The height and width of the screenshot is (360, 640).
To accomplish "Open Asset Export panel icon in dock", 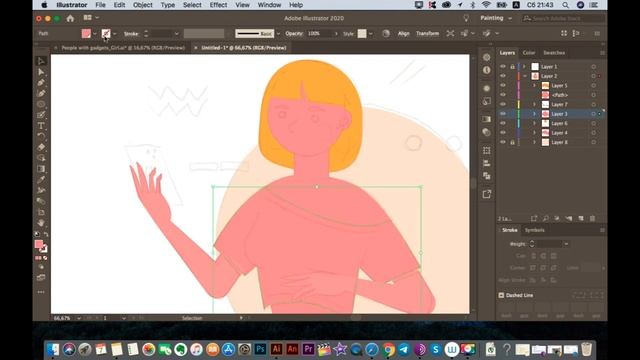I will [486, 194].
